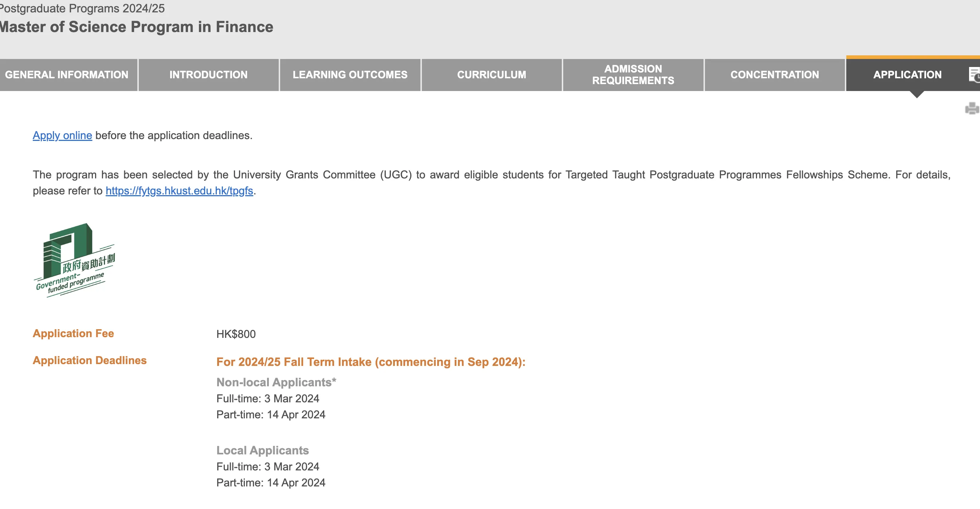Viewport: 980px width, 509px height.
Task: Select the Curriculum tab
Action: [x=491, y=75]
